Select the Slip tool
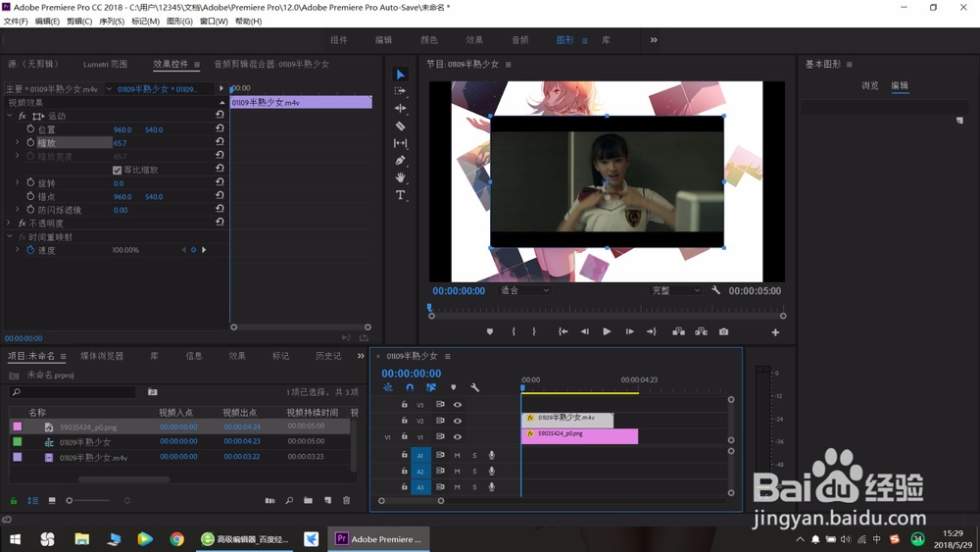This screenshot has width=980, height=552. point(400,143)
